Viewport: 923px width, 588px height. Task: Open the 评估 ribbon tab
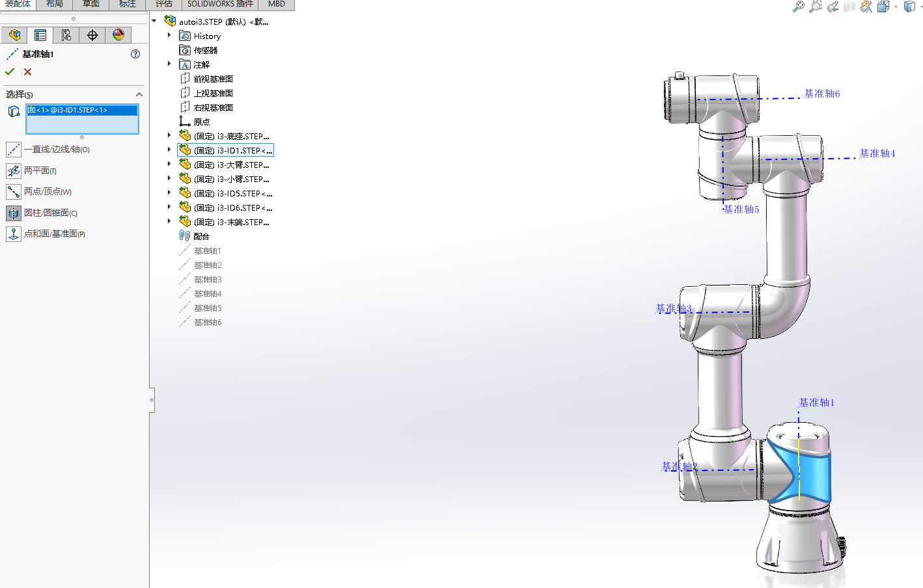click(x=164, y=5)
